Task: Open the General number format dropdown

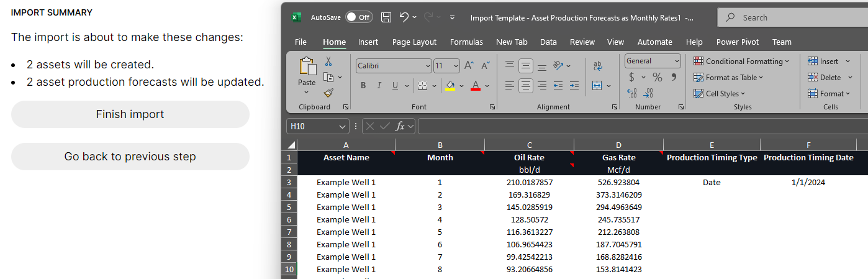Action: [x=676, y=61]
